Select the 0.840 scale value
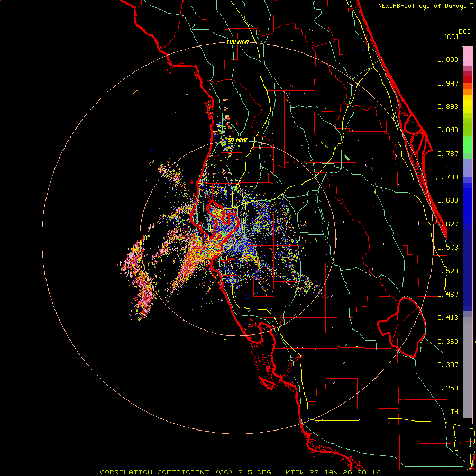The width and height of the screenshot is (476, 476). [448, 130]
